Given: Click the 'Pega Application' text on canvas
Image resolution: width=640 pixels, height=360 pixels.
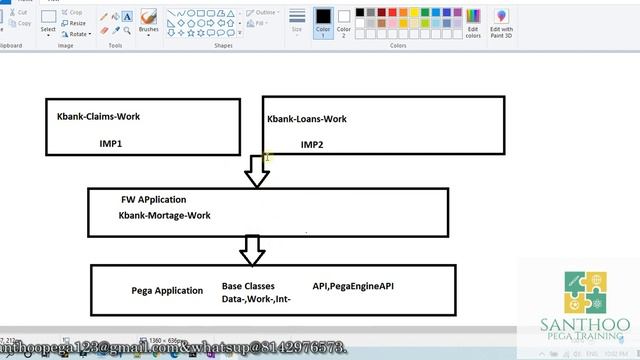Looking at the screenshot, I should (x=167, y=291).
